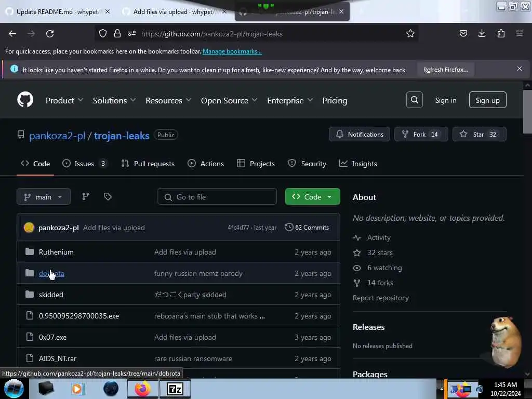Open the Pull requests tab
The width and height of the screenshot is (532, 399).
148,164
